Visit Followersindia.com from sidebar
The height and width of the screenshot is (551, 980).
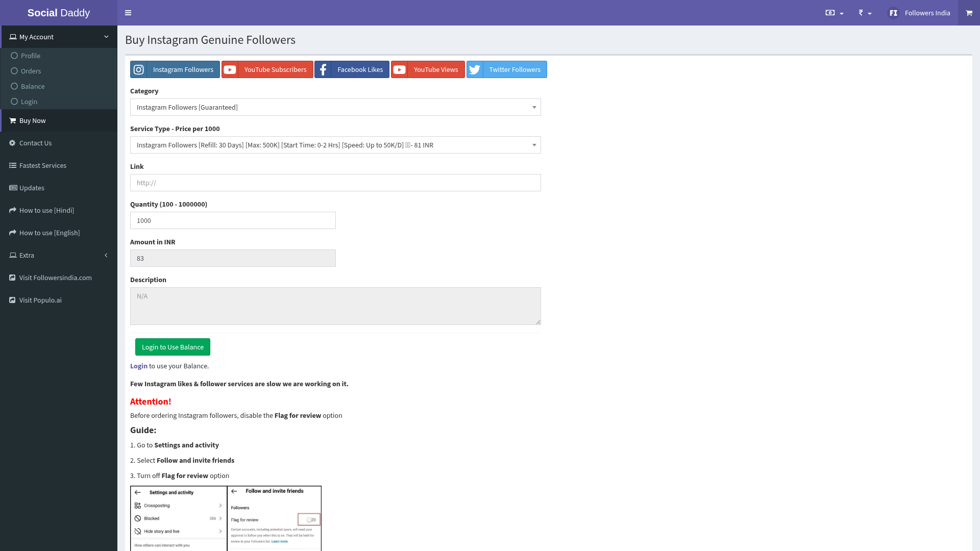[59, 278]
